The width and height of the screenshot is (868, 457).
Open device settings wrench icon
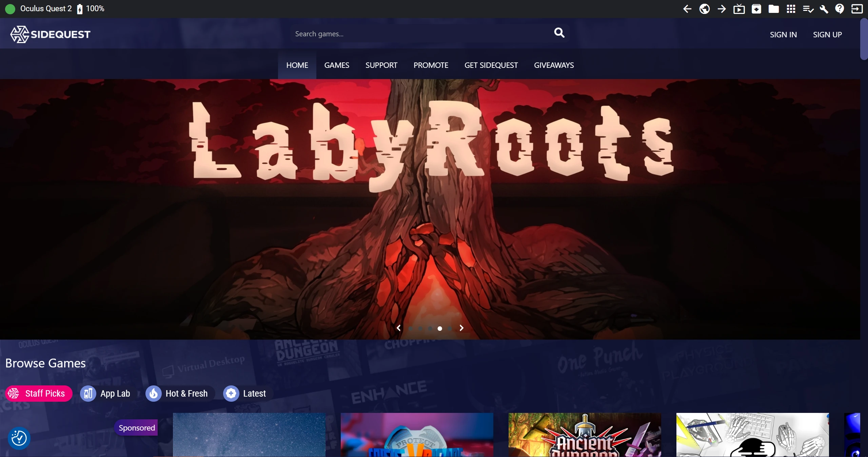824,9
